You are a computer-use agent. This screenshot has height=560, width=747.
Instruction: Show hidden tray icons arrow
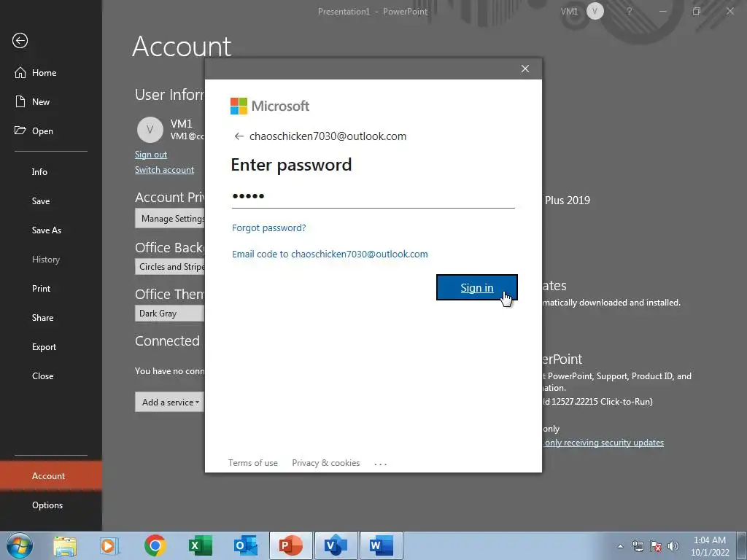tap(620, 546)
